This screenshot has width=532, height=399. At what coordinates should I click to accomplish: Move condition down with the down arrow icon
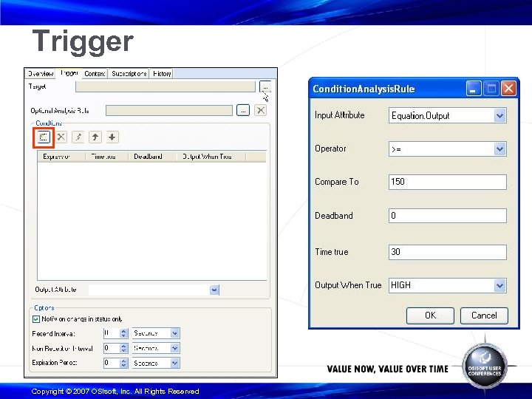point(112,137)
